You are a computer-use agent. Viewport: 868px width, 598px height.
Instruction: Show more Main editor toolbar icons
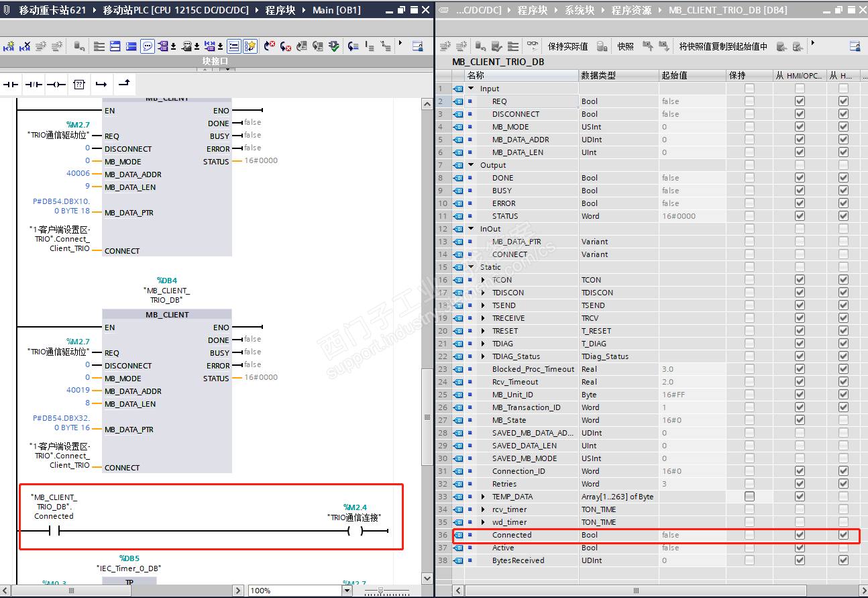(x=400, y=44)
